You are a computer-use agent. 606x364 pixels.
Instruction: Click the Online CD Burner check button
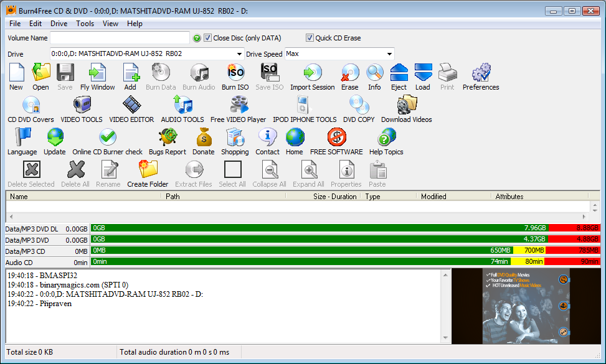tap(107, 139)
